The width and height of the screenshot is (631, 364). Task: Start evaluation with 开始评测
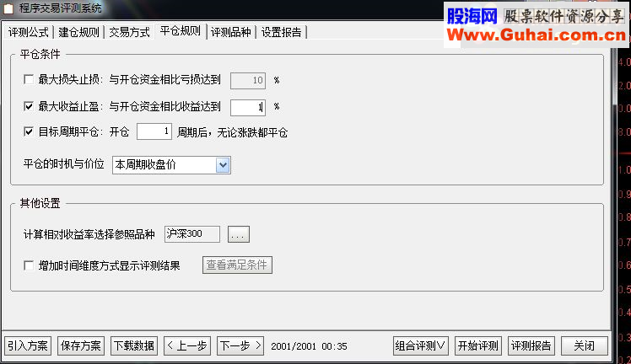pos(478,346)
